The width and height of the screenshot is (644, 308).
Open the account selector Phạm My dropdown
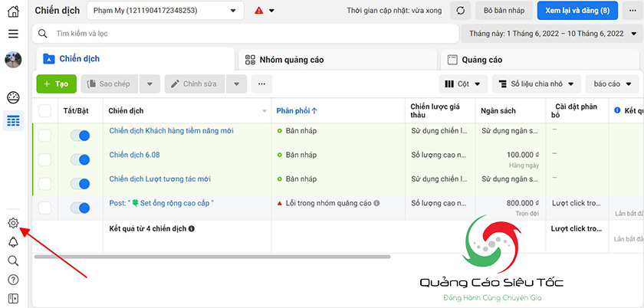(165, 11)
